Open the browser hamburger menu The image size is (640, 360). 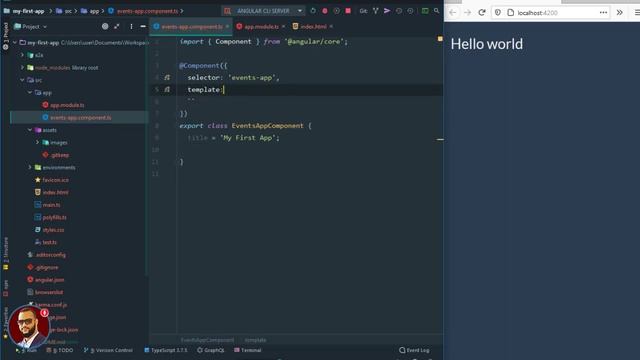637,13
